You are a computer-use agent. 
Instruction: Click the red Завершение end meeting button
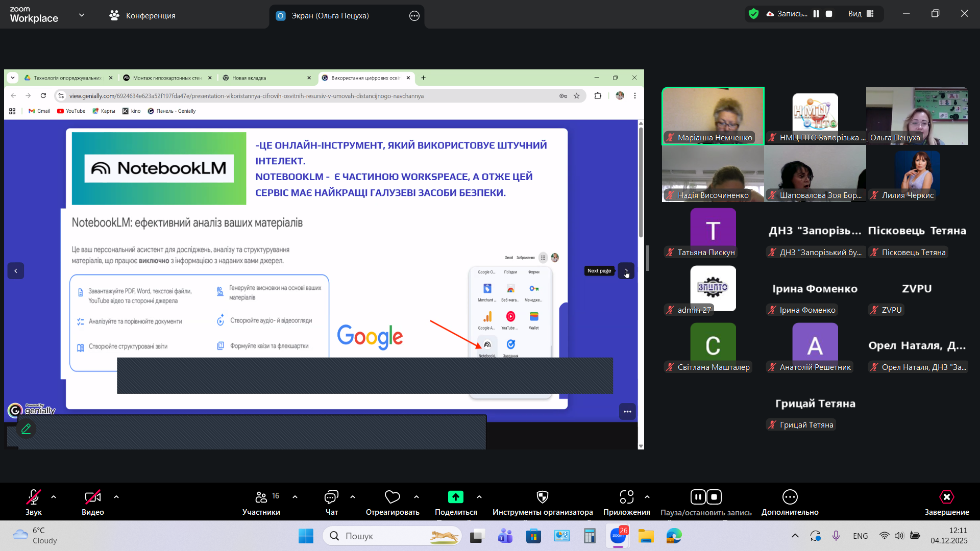coord(947,503)
